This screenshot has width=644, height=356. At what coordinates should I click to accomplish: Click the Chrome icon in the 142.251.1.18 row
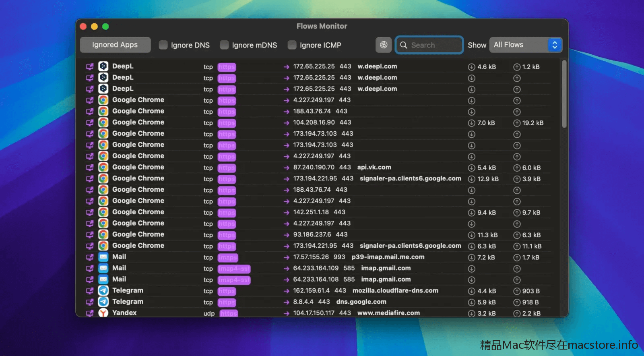pos(103,212)
